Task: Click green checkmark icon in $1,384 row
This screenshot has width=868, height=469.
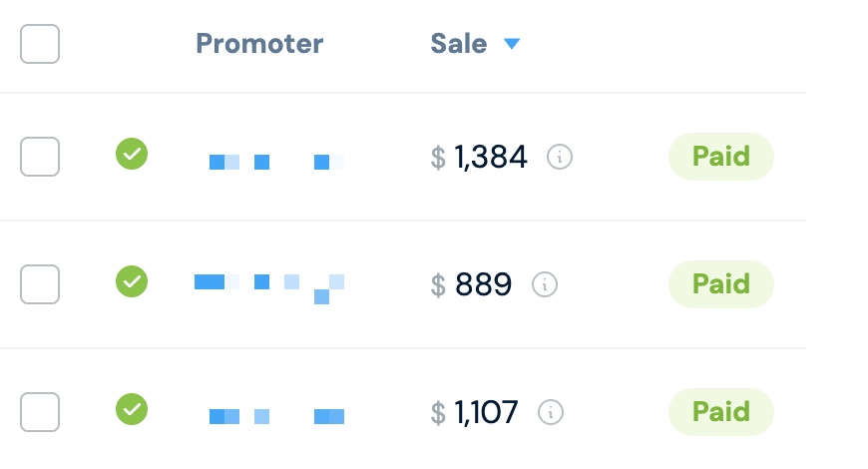Action: click(x=132, y=155)
